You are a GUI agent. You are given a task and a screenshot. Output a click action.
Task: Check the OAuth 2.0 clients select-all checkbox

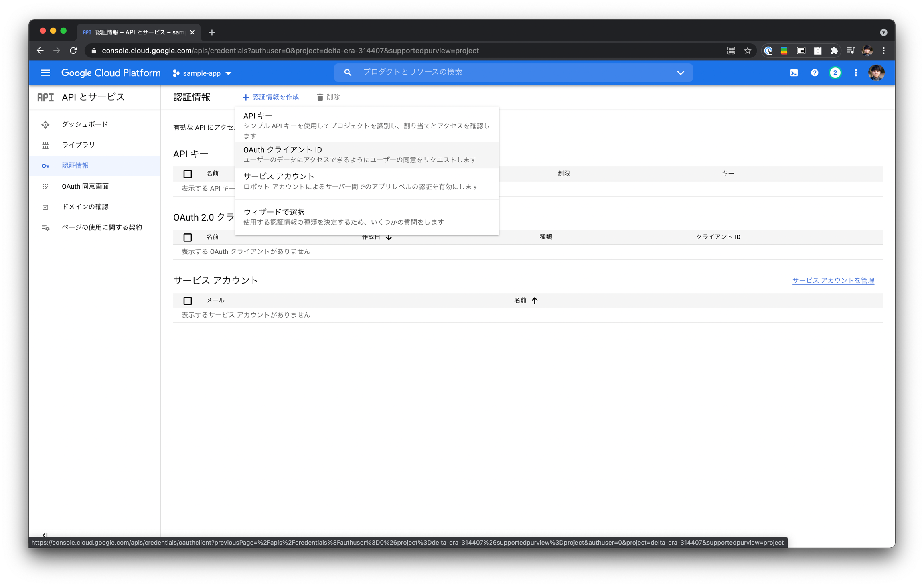tap(187, 237)
